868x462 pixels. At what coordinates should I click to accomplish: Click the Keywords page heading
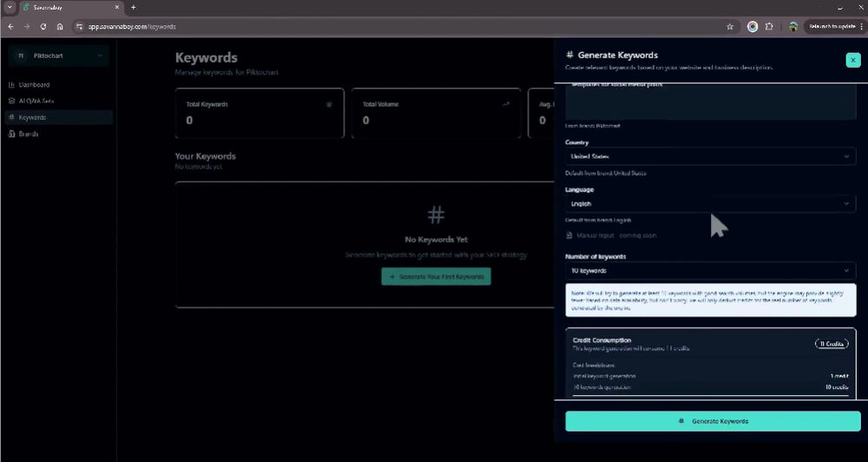click(207, 57)
